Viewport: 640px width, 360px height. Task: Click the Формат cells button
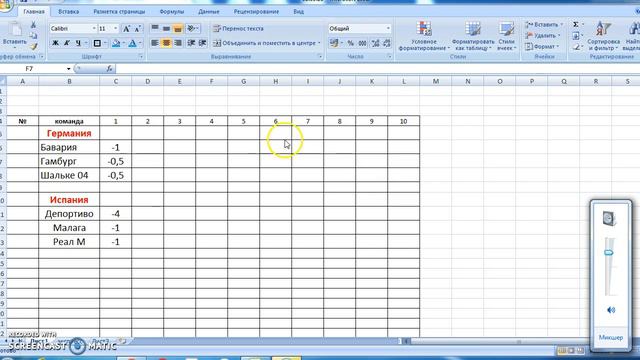tap(542, 47)
